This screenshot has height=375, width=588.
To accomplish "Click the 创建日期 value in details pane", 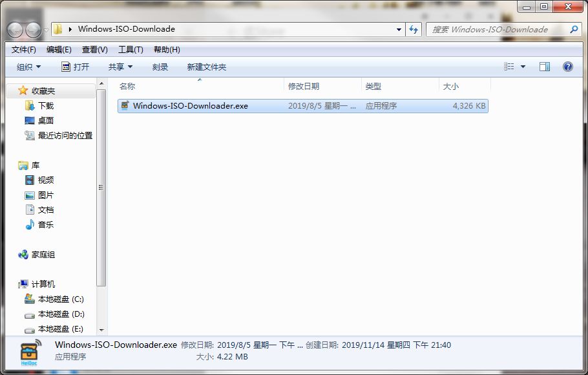I will (396, 345).
